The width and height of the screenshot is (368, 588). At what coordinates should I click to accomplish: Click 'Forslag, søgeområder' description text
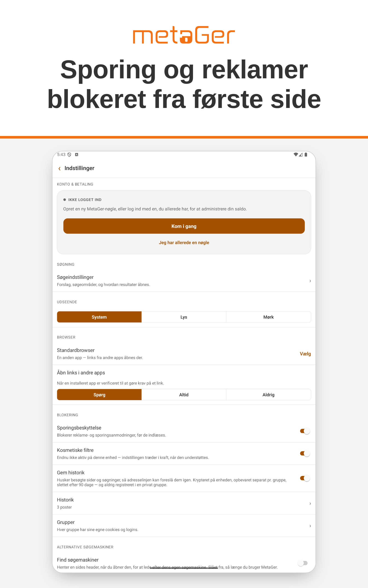point(103,285)
